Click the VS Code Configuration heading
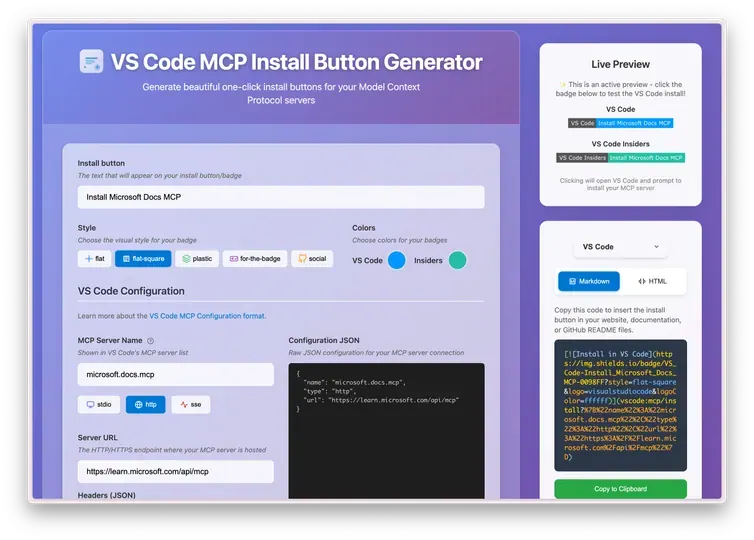The width and height of the screenshot is (754, 540). point(131,291)
